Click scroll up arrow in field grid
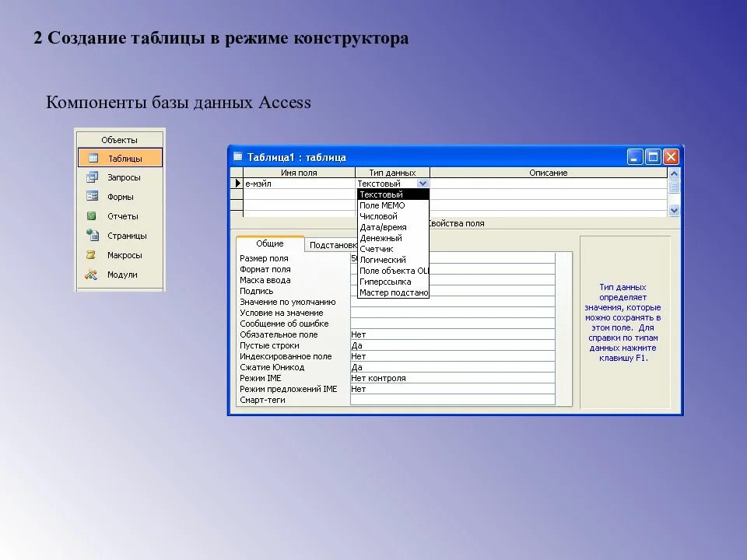Screen dimensions: 747x560 point(674,173)
